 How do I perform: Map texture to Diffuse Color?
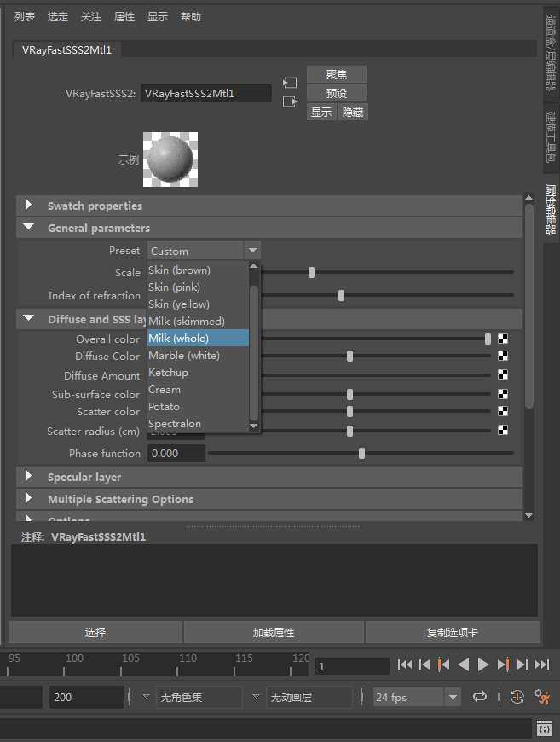click(x=503, y=356)
